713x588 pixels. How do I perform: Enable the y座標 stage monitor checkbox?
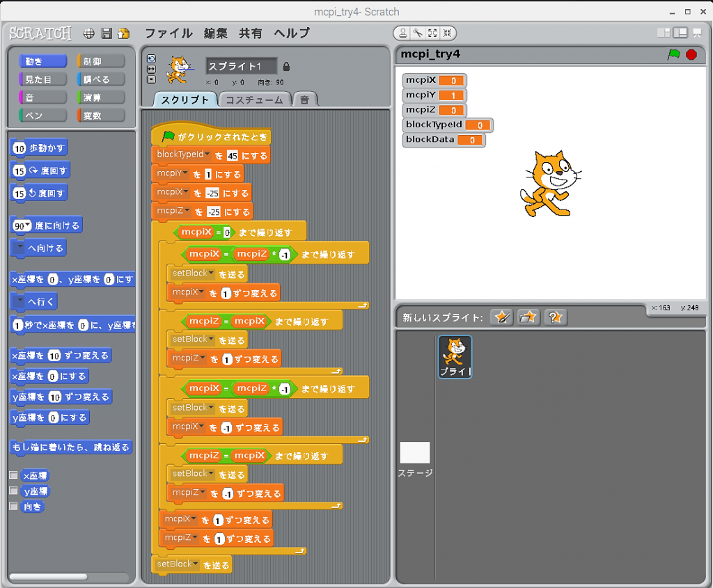pos(14,491)
